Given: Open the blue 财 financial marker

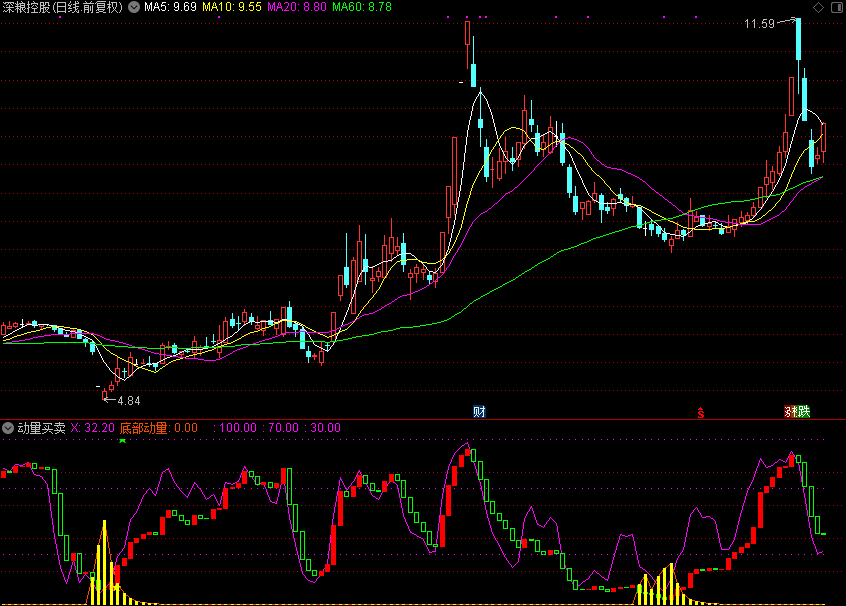Looking at the screenshot, I should coord(479,412).
